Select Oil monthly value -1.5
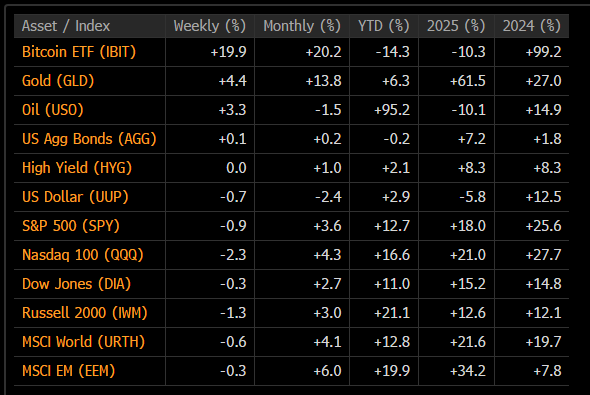 click(328, 110)
